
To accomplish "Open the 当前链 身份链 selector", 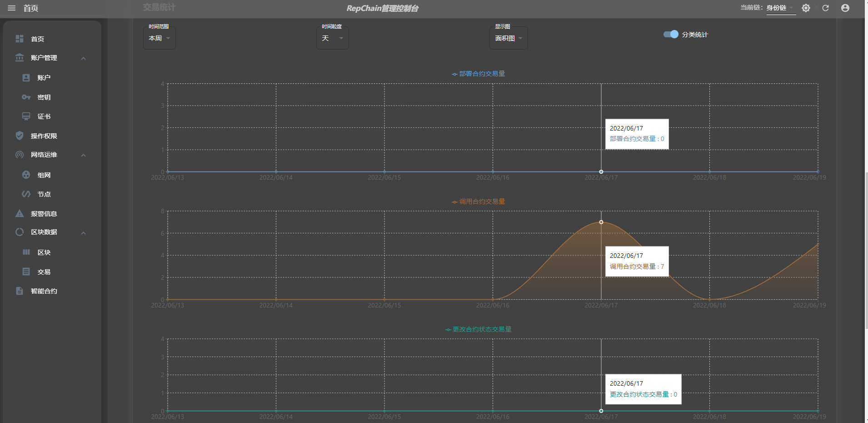I will tap(781, 8).
